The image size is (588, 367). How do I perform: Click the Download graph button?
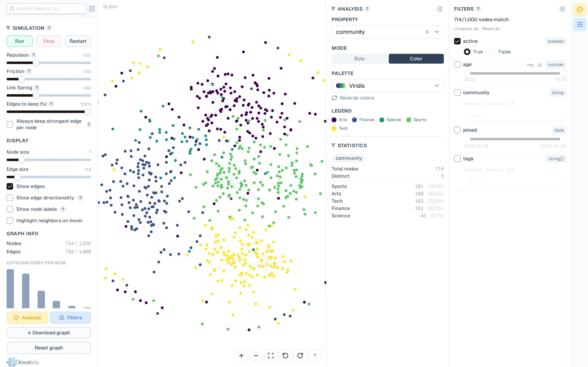pos(49,333)
